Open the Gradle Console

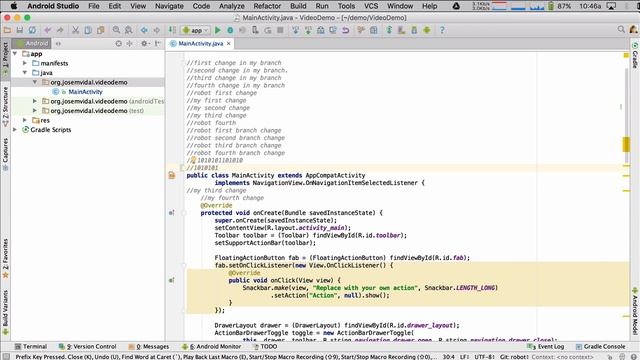[600, 347]
